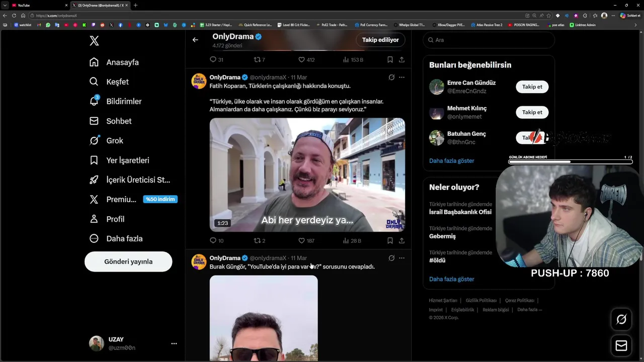Open İçerik Üreticisi Studio
Viewport: 644px width, 362px height.
[x=130, y=180]
